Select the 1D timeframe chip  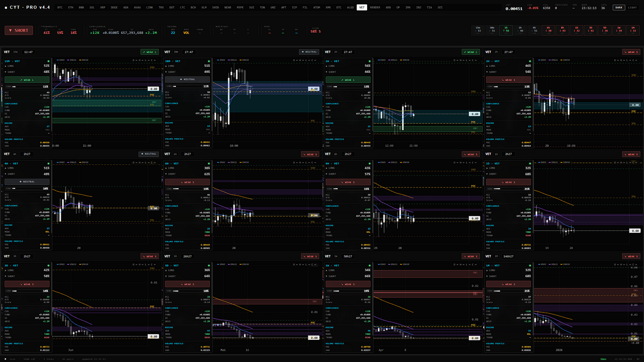[576, 30]
